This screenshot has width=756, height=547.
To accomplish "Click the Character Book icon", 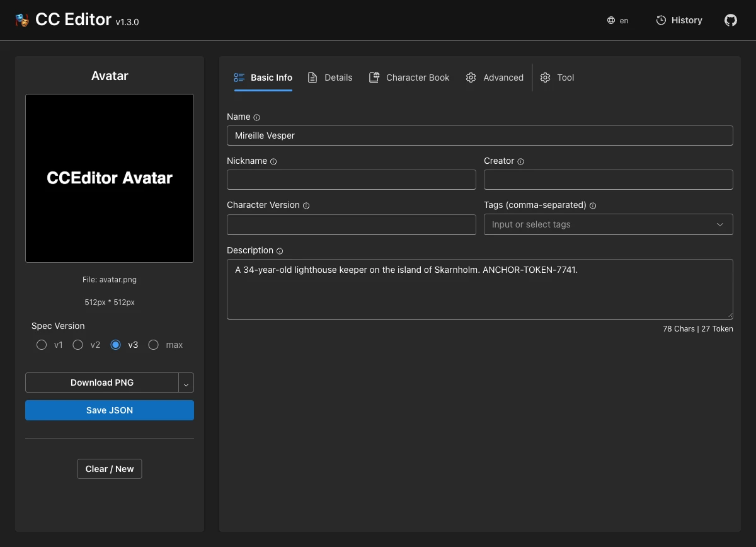I will click(374, 78).
